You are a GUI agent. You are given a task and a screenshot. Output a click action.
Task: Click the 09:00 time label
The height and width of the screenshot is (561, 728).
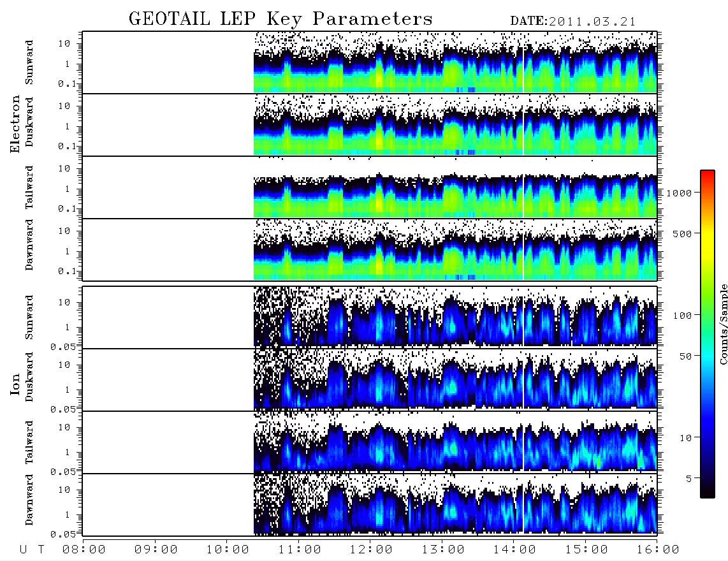pyautogui.click(x=156, y=550)
